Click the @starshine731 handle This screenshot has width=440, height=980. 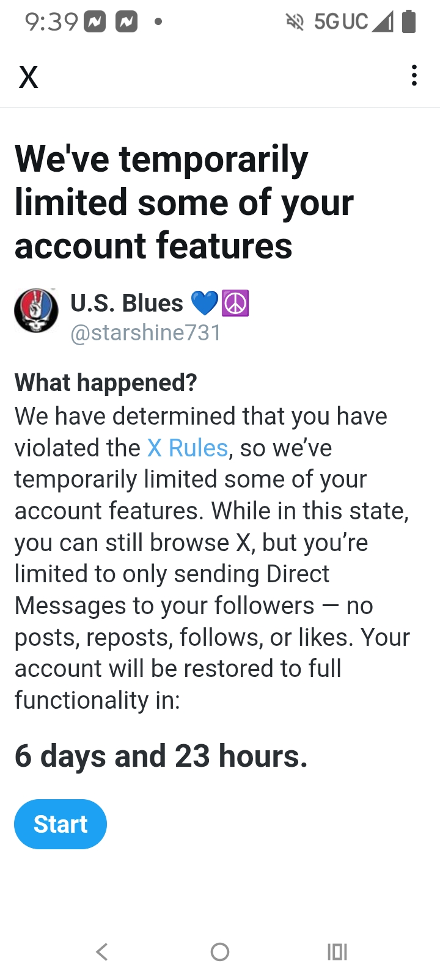pyautogui.click(x=146, y=333)
